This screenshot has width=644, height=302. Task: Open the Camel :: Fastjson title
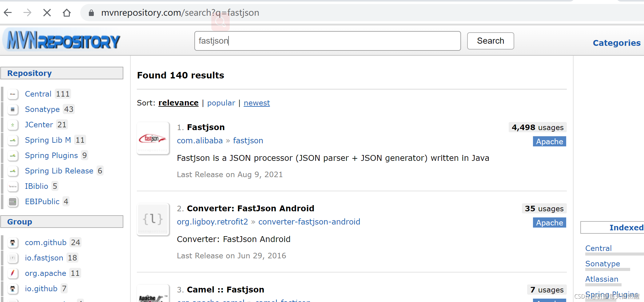click(225, 289)
